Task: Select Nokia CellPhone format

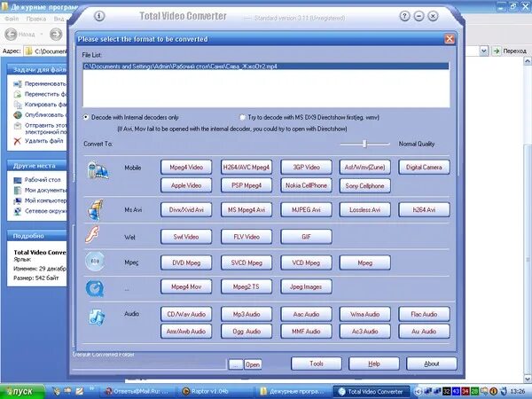Action: pyautogui.click(x=306, y=185)
